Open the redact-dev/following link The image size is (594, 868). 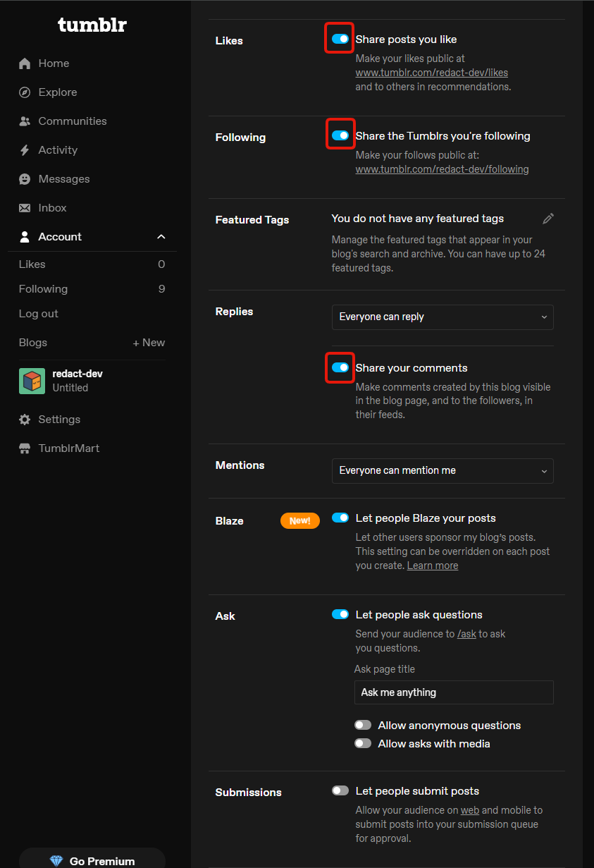(x=442, y=169)
